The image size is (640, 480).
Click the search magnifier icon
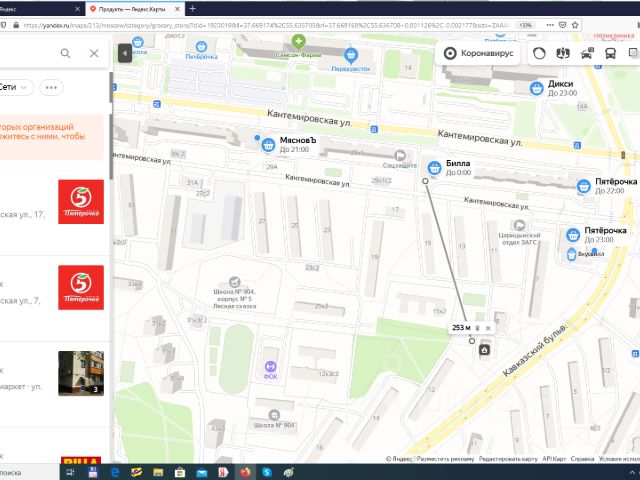pos(65,53)
